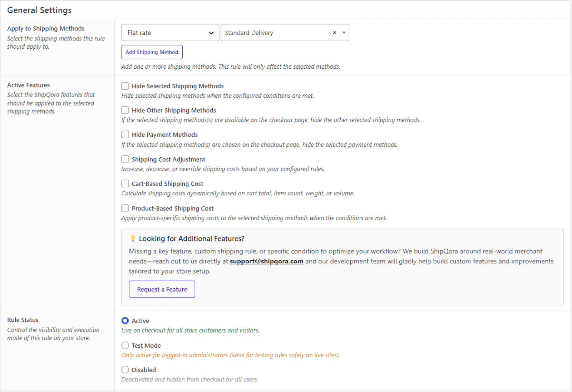
Task: Click the Looking for Additional Features heading
Action: 192,239
